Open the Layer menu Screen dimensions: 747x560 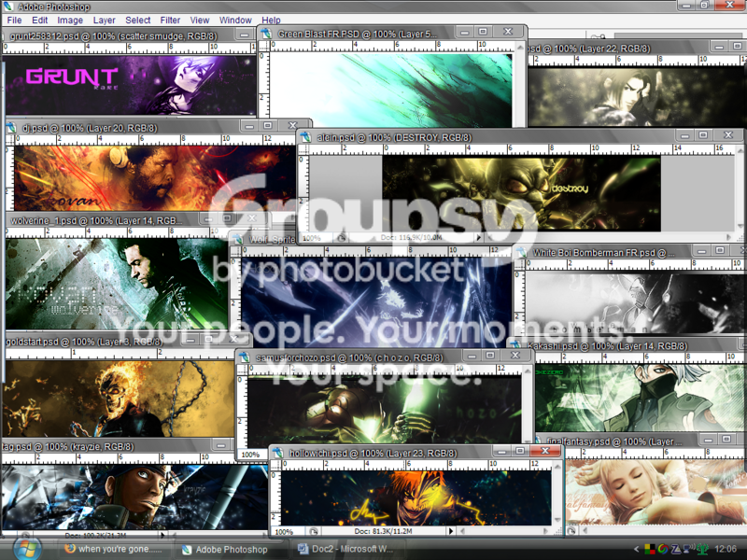[104, 20]
